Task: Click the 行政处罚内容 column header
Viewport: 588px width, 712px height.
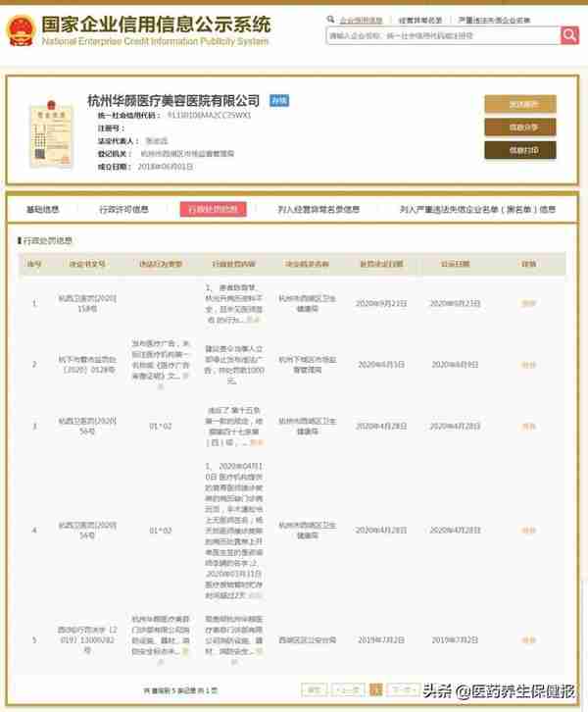Action: click(233, 264)
